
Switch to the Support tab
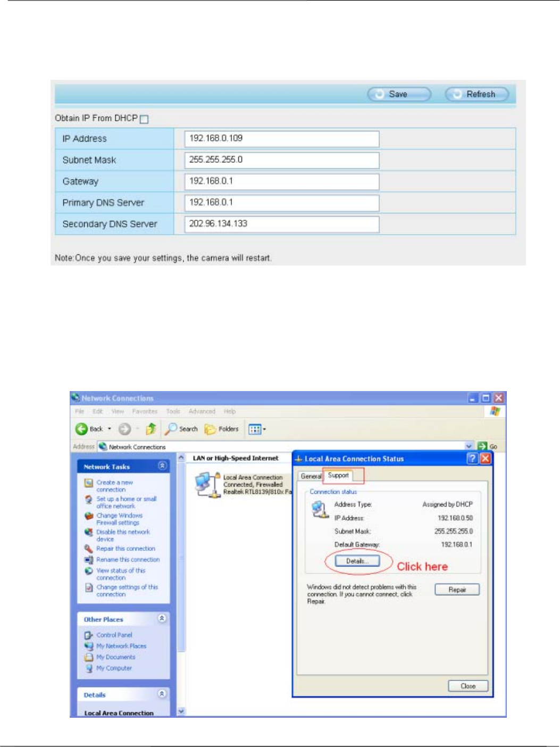pyautogui.click(x=338, y=475)
